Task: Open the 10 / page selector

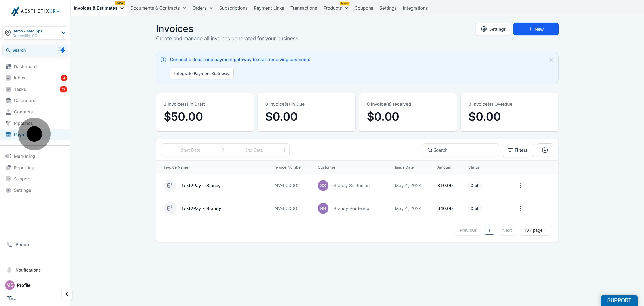Action: pyautogui.click(x=535, y=230)
